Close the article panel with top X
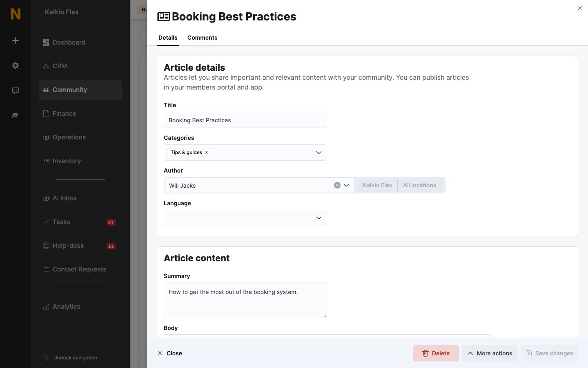Screen dimensions: 588x368 point(580,8)
